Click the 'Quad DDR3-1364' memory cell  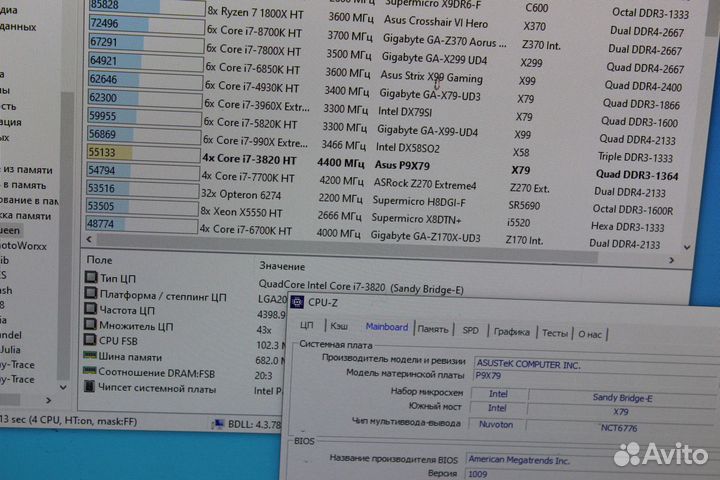click(x=637, y=175)
